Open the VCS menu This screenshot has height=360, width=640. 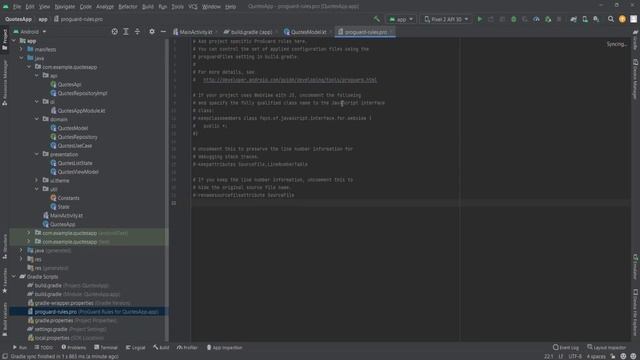point(193,7)
